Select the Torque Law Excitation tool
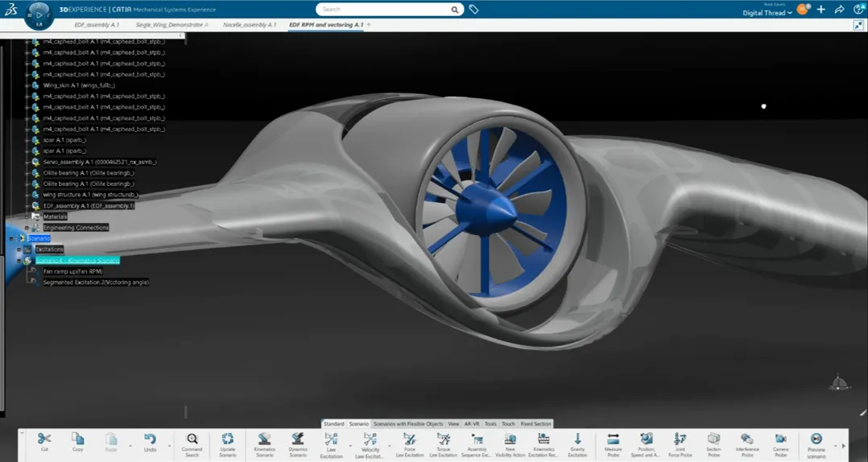Screen dimensions: 868x462 click(444, 445)
